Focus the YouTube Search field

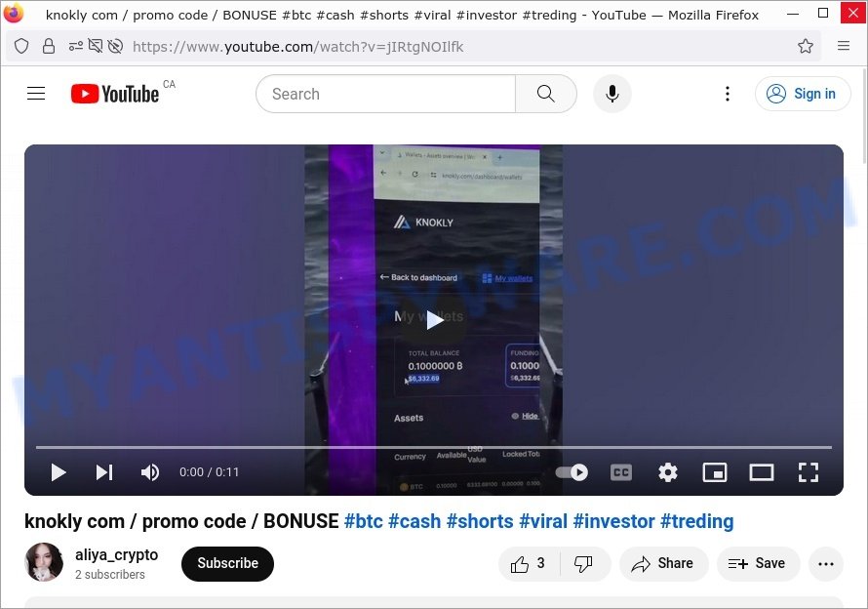pos(386,94)
